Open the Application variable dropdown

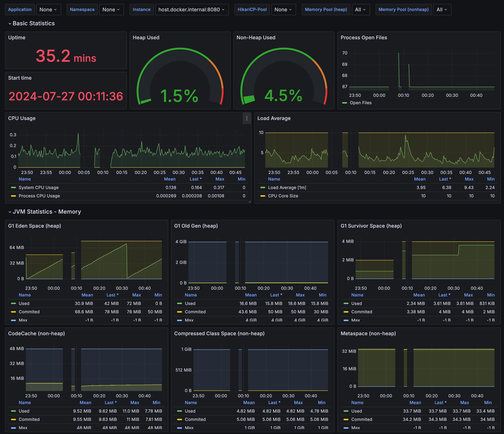click(48, 10)
